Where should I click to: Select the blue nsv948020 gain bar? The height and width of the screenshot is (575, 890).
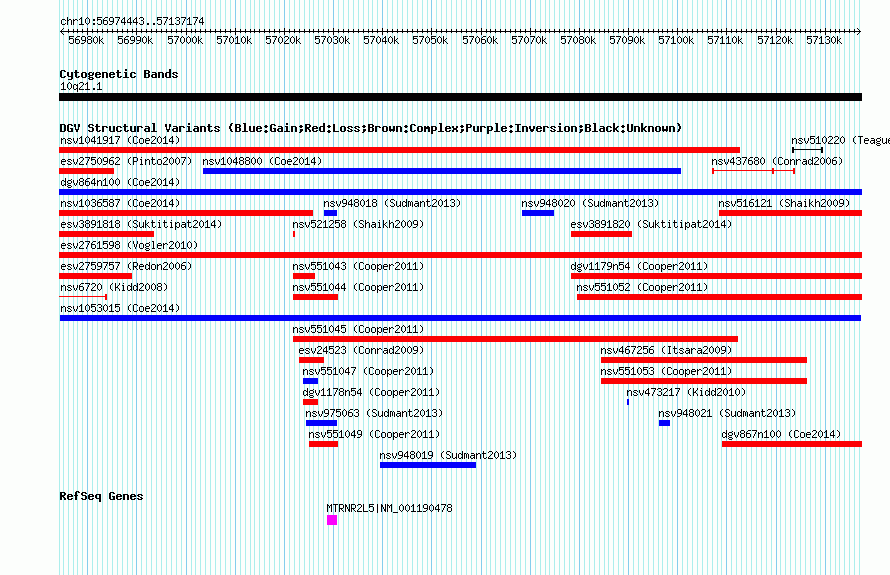click(x=538, y=213)
